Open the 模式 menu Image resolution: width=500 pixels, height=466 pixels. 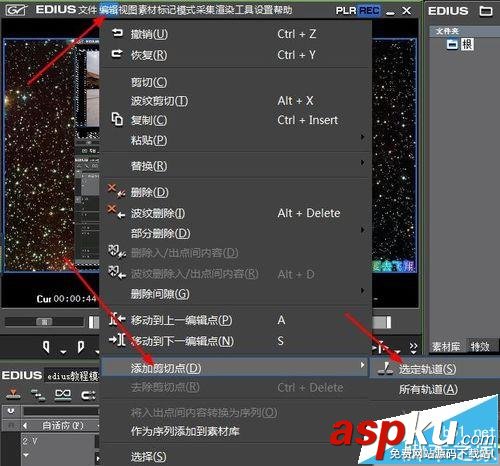pyautogui.click(x=186, y=10)
